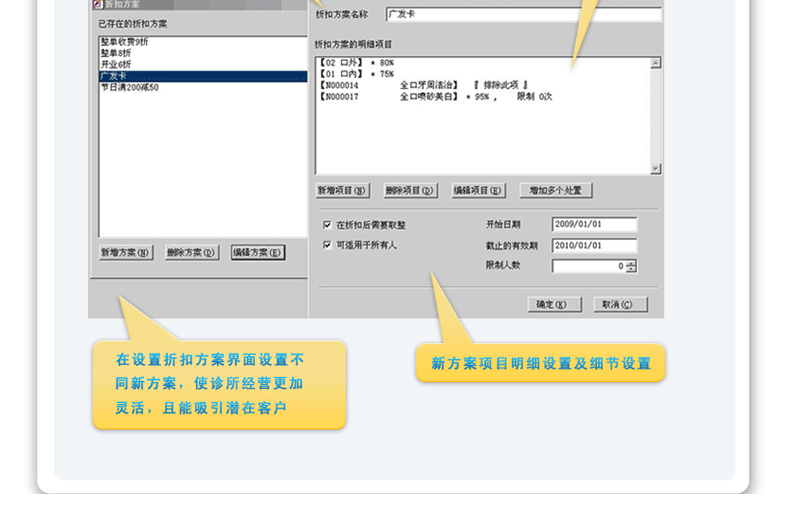
Task: Toggle the 在折扣后需要取整 checkbox
Action: point(327,225)
